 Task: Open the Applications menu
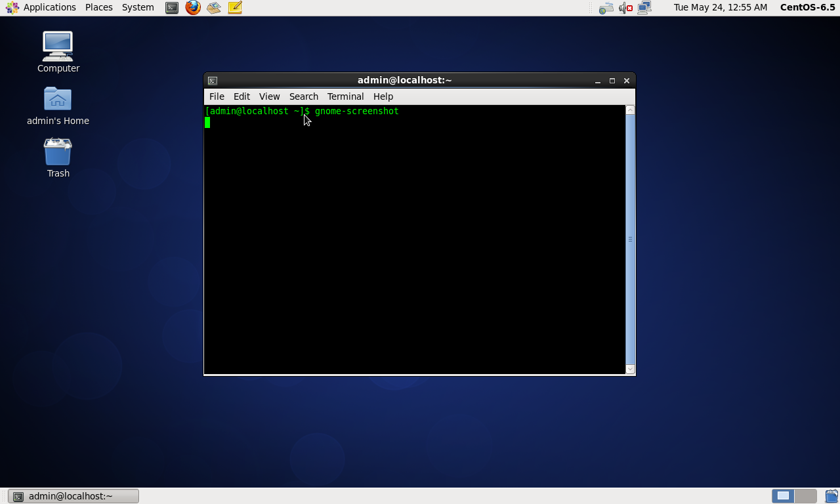pos(41,7)
